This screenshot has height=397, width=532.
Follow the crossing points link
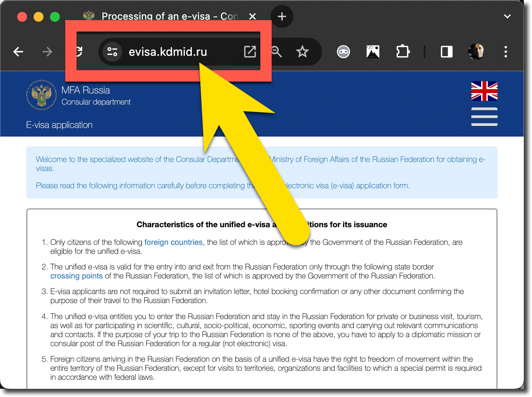coord(76,276)
